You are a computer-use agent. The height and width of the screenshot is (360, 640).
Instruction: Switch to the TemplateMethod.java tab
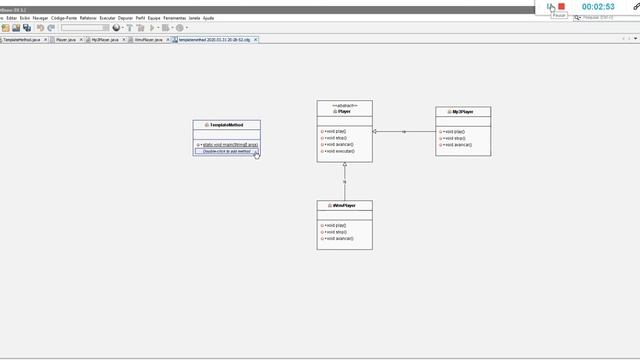tap(22, 40)
